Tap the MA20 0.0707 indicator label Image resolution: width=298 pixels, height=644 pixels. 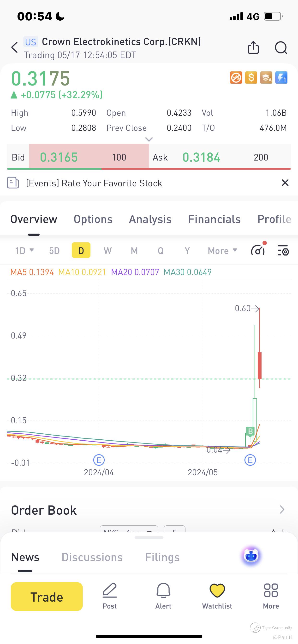coord(135,272)
